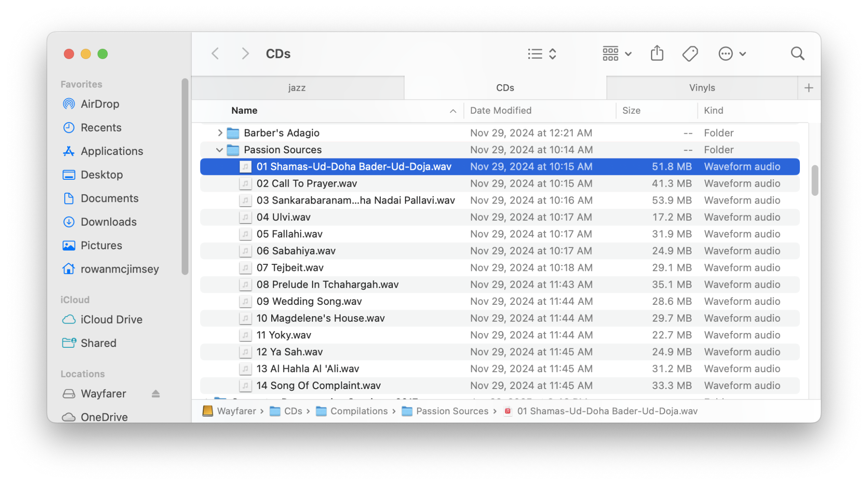
Task: Toggle the Name column sort direction
Action: click(x=244, y=110)
